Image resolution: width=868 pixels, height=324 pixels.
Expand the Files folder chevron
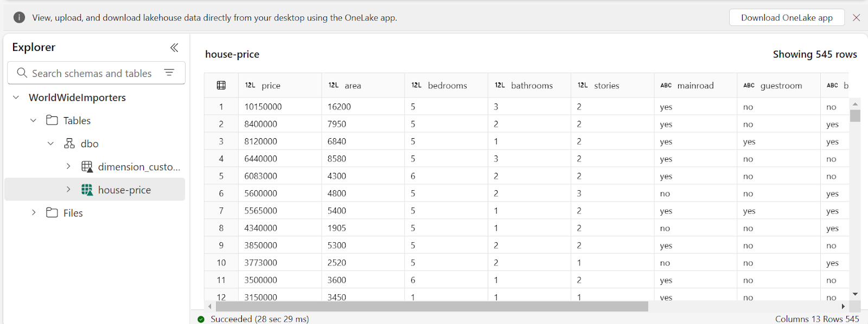tap(34, 212)
